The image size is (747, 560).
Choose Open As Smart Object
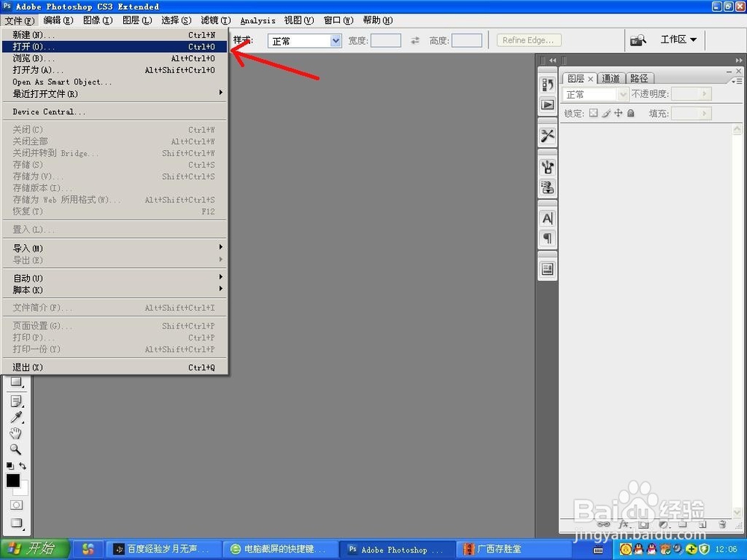tap(114, 82)
